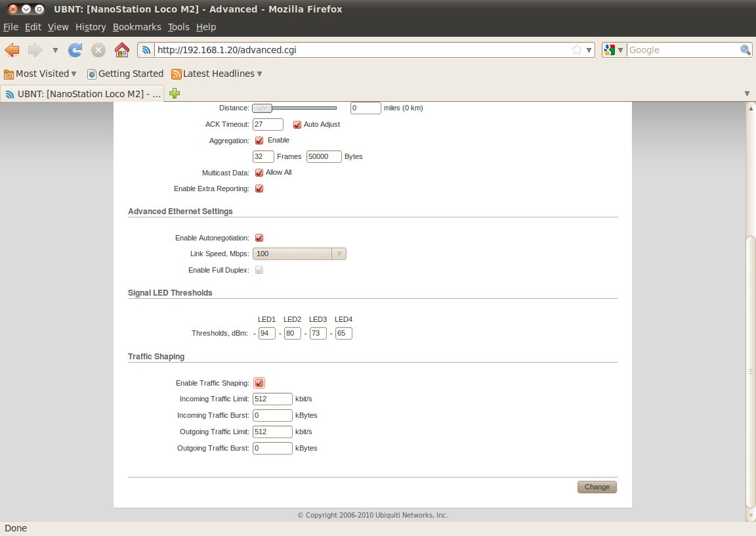Open the Link Speed, Mbps dropdown
Image resolution: width=756 pixels, height=536 pixels.
[x=299, y=254]
